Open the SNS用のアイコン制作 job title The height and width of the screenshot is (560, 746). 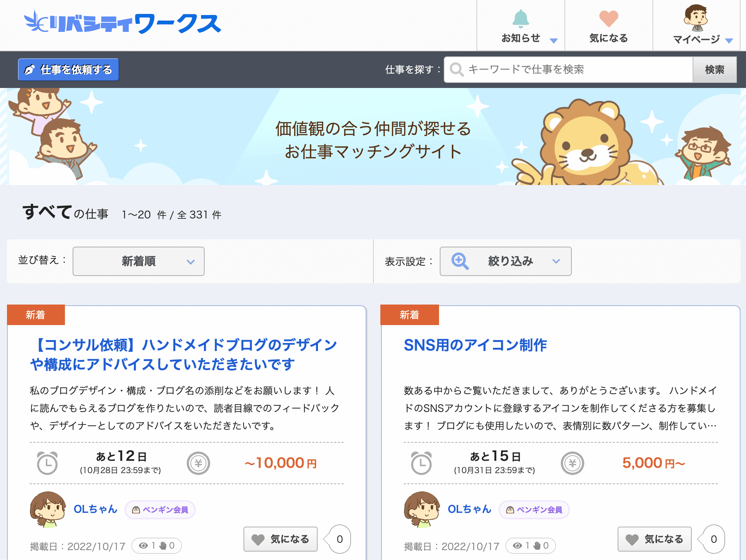(475, 345)
